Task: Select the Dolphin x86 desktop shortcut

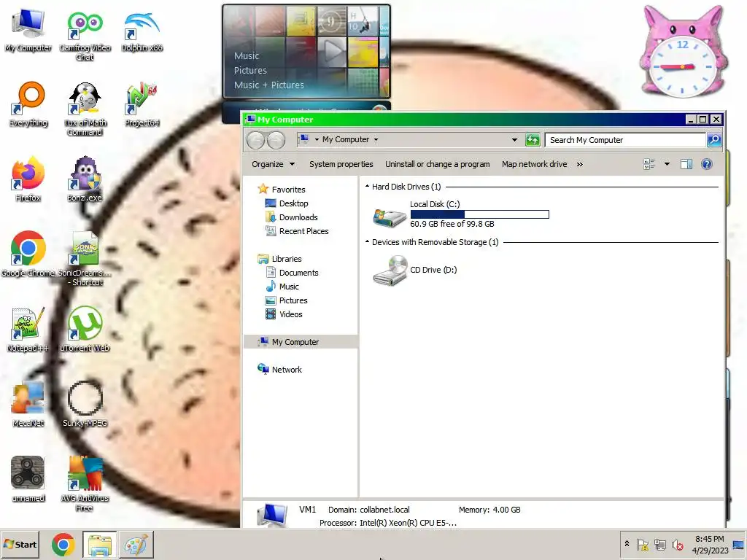Action: [x=142, y=31]
